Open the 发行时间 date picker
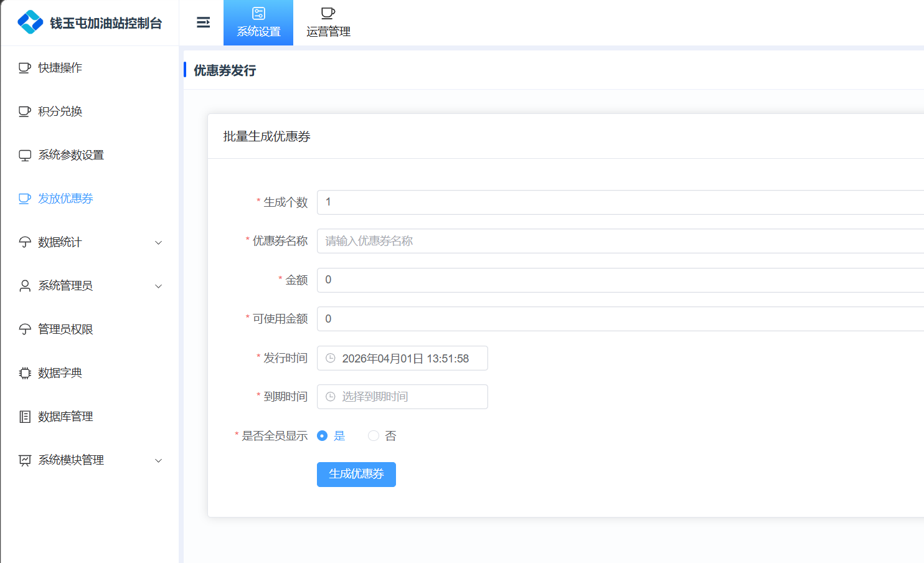This screenshot has width=924, height=563. (x=402, y=358)
